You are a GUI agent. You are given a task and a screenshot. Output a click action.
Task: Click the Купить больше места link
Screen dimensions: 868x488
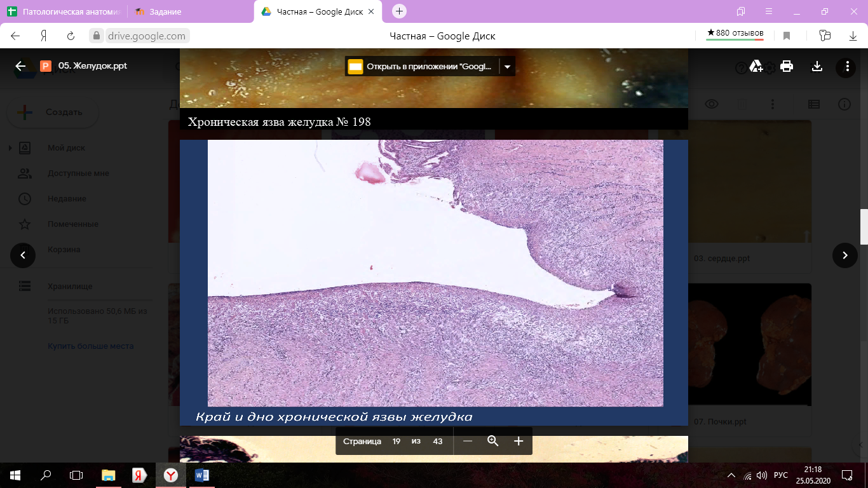click(x=90, y=346)
